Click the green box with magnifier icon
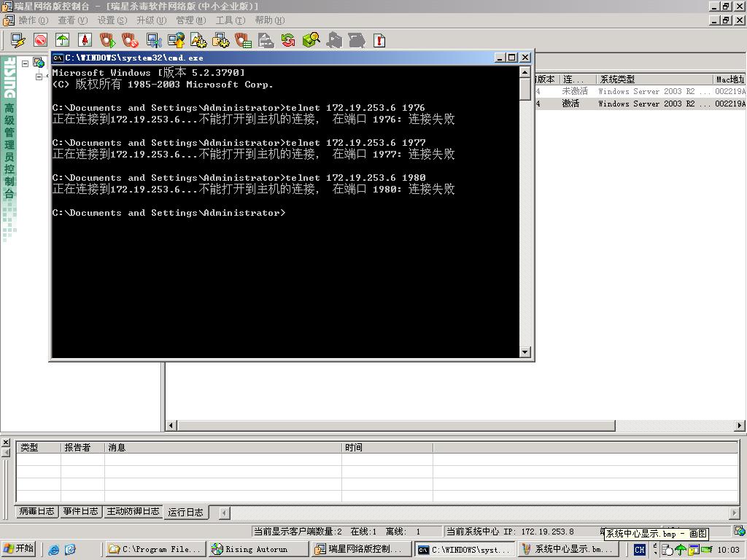 click(x=311, y=40)
